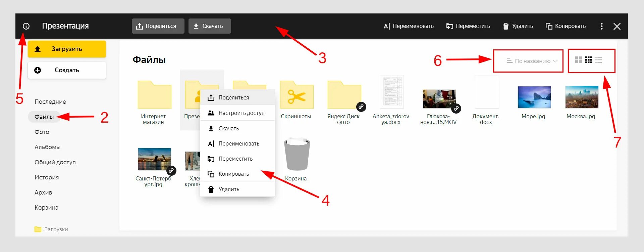Switch to list view
The width and height of the screenshot is (644, 252).
(x=599, y=60)
